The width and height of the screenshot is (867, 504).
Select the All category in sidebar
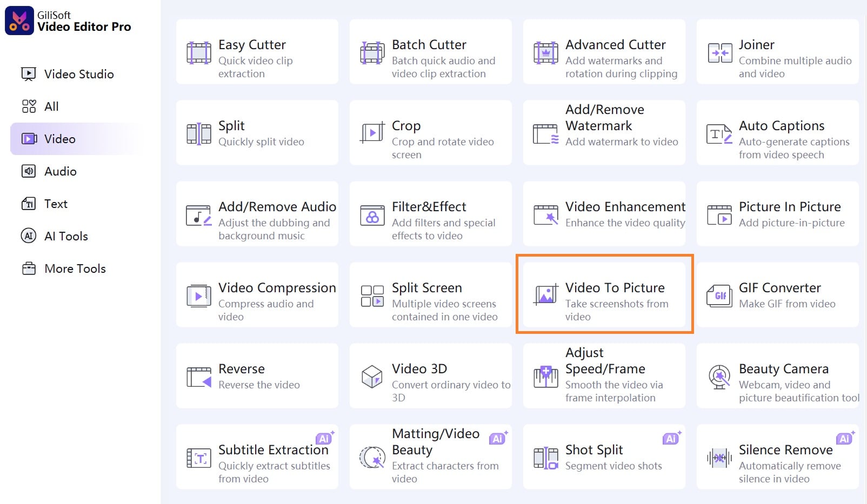point(40,106)
